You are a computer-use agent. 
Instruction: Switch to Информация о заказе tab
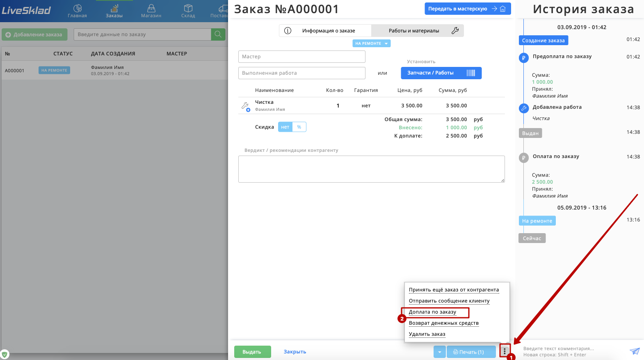coord(325,31)
